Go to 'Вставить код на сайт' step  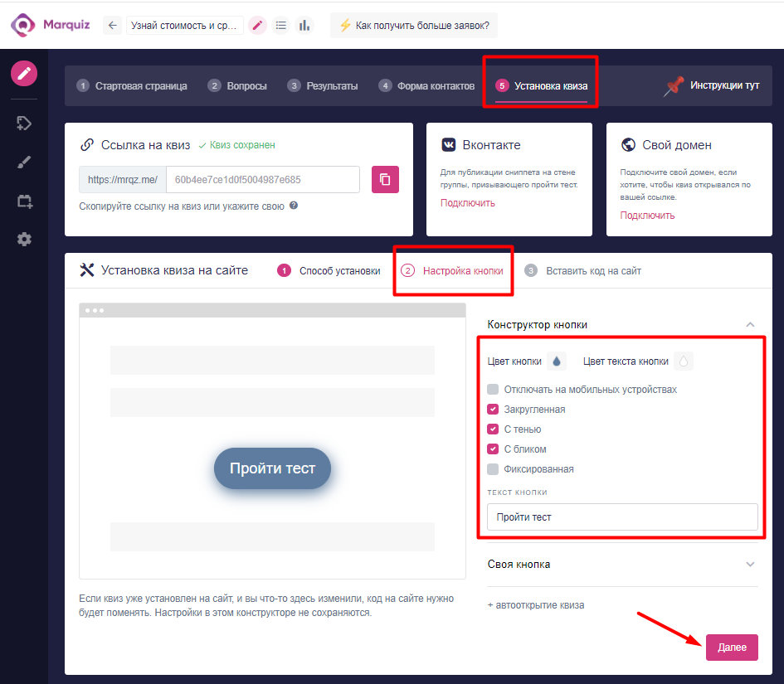pyautogui.click(x=592, y=271)
